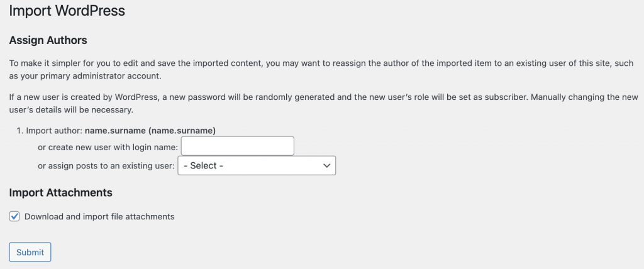Click the Import WordPress page heading
644x269 pixels.
click(x=67, y=11)
